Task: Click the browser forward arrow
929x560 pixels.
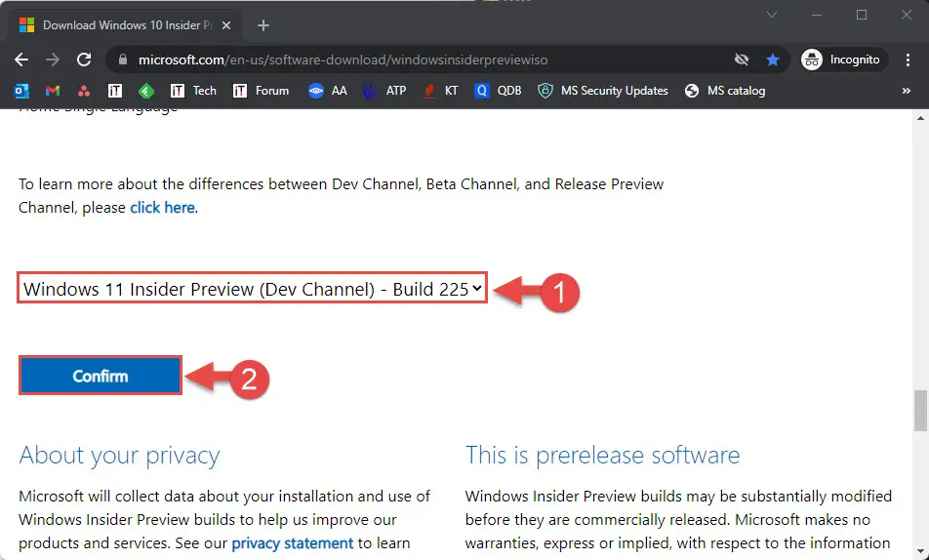Action: click(x=53, y=60)
